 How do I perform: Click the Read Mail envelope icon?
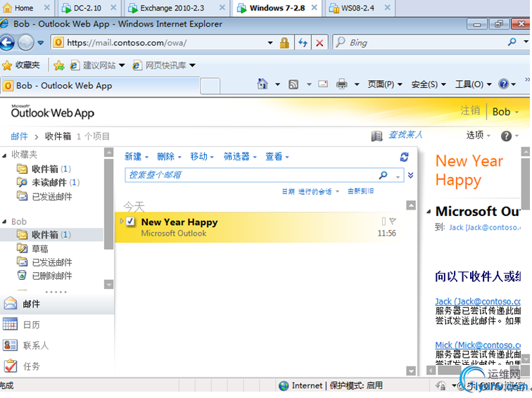[323, 84]
